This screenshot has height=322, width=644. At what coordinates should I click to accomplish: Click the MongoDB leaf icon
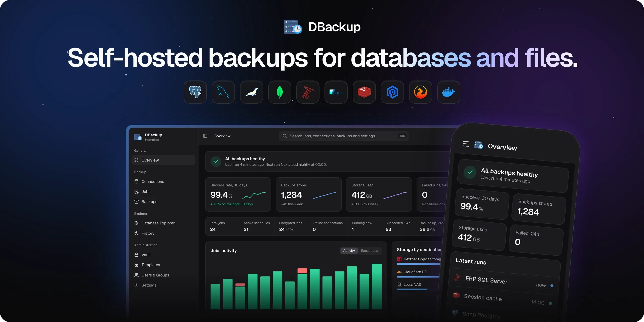[x=280, y=92]
